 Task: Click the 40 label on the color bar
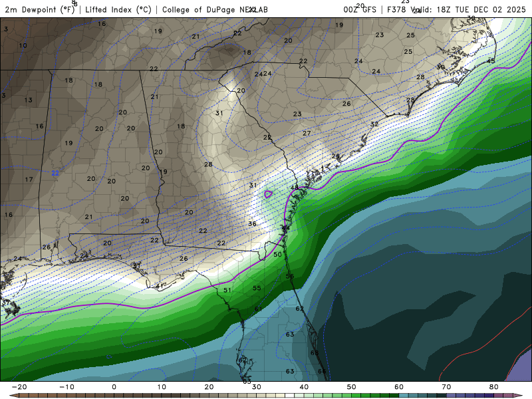304,387
